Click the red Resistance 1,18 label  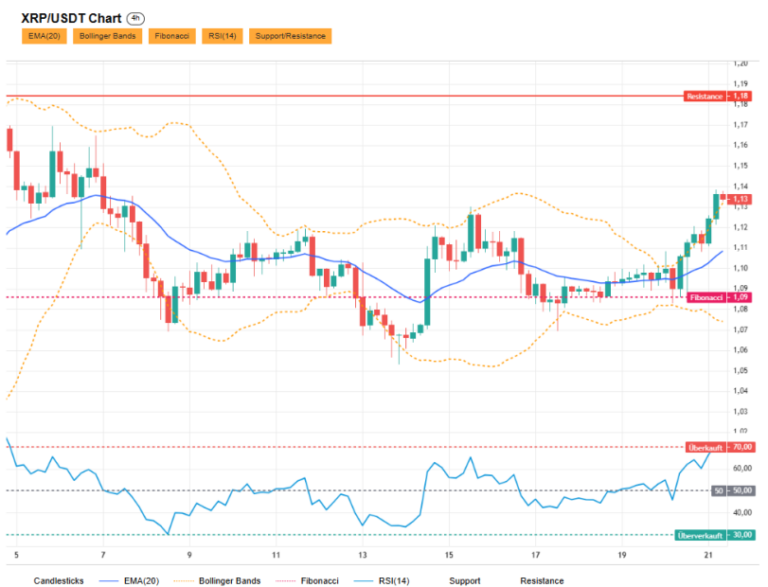point(717,96)
